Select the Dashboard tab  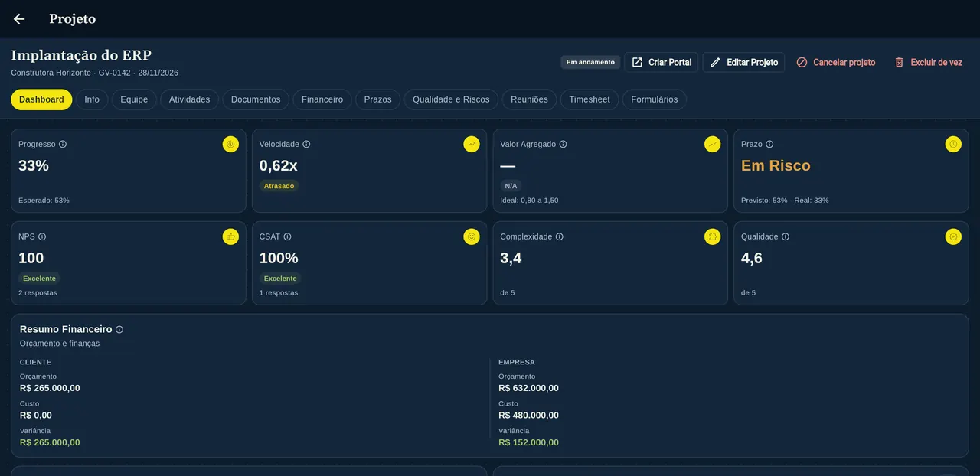tap(41, 99)
